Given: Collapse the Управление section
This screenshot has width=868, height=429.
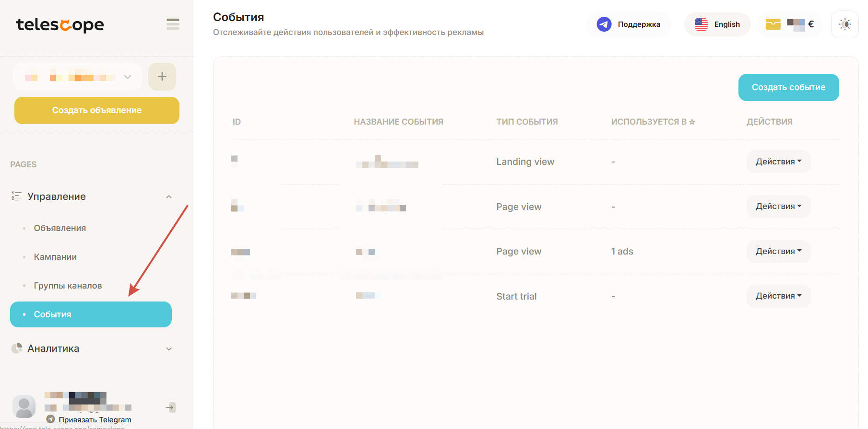Looking at the screenshot, I should point(168,197).
